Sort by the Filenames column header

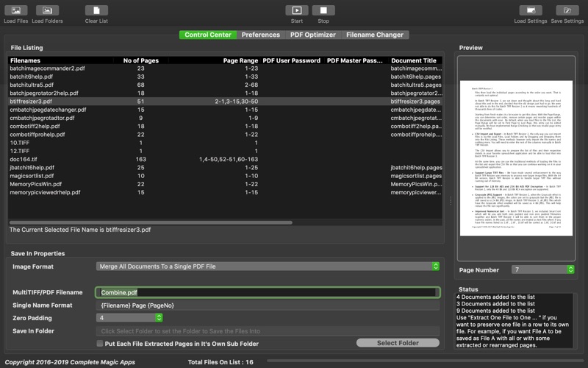click(61, 60)
